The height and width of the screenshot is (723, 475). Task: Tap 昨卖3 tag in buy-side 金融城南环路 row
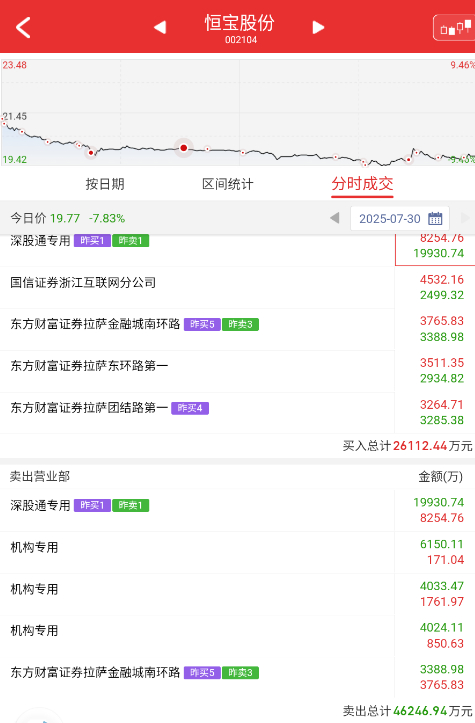(x=240, y=324)
